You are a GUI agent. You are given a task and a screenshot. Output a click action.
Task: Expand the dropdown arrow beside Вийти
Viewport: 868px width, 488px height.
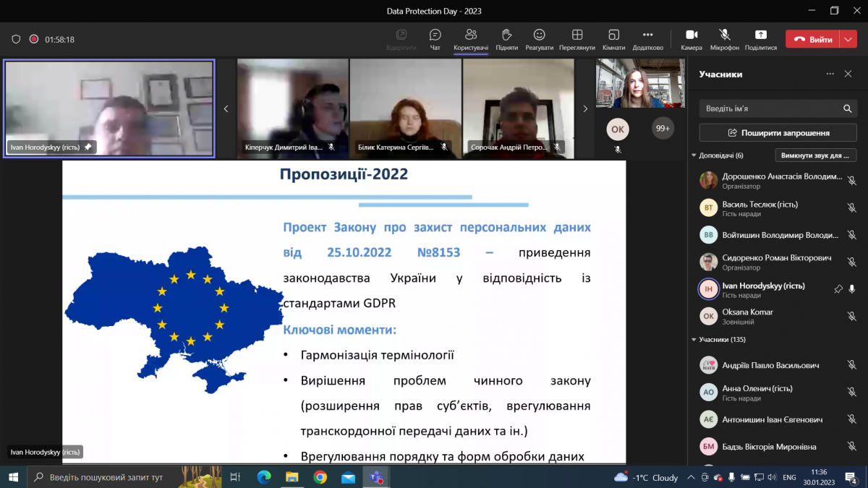pos(848,40)
